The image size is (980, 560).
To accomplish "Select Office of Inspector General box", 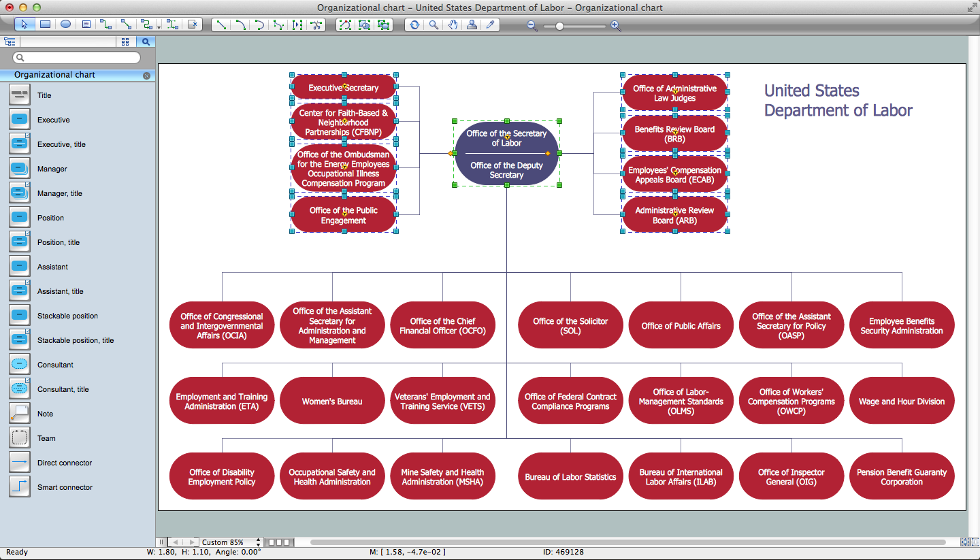I will coord(791,476).
